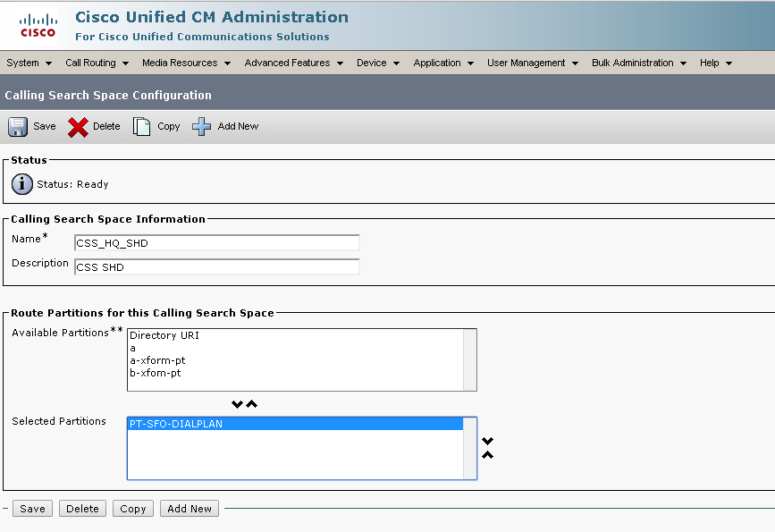Open the Application menu
The height and width of the screenshot is (532, 775).
coord(443,63)
